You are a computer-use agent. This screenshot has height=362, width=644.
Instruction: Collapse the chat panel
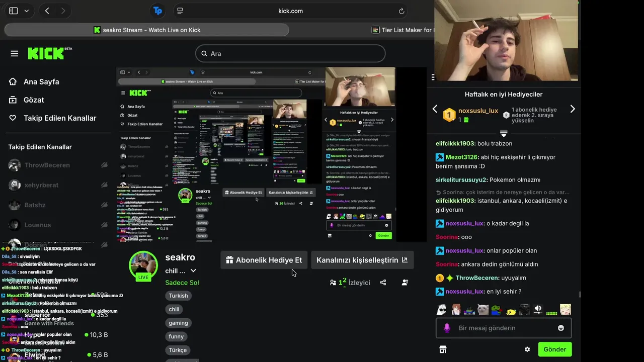434,77
